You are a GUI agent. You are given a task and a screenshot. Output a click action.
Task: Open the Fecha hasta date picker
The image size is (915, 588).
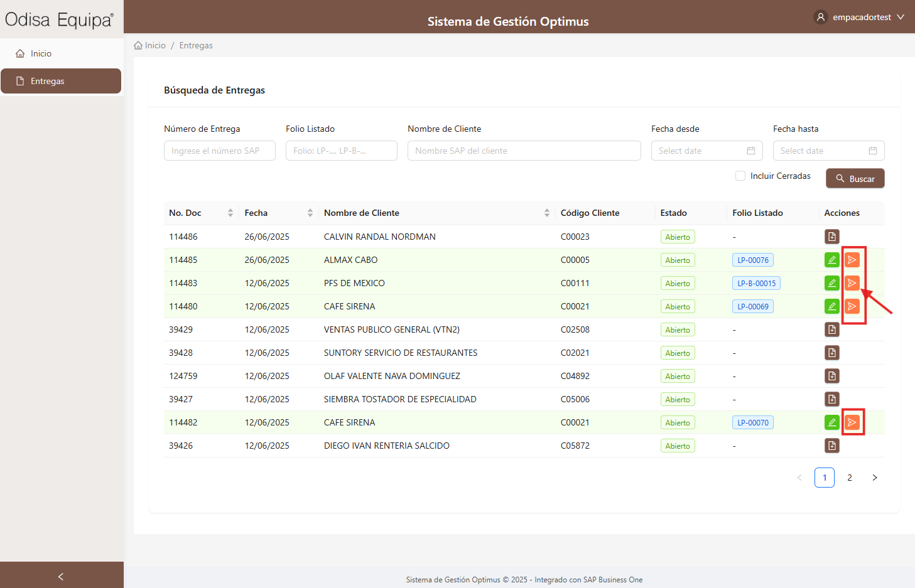pos(829,151)
